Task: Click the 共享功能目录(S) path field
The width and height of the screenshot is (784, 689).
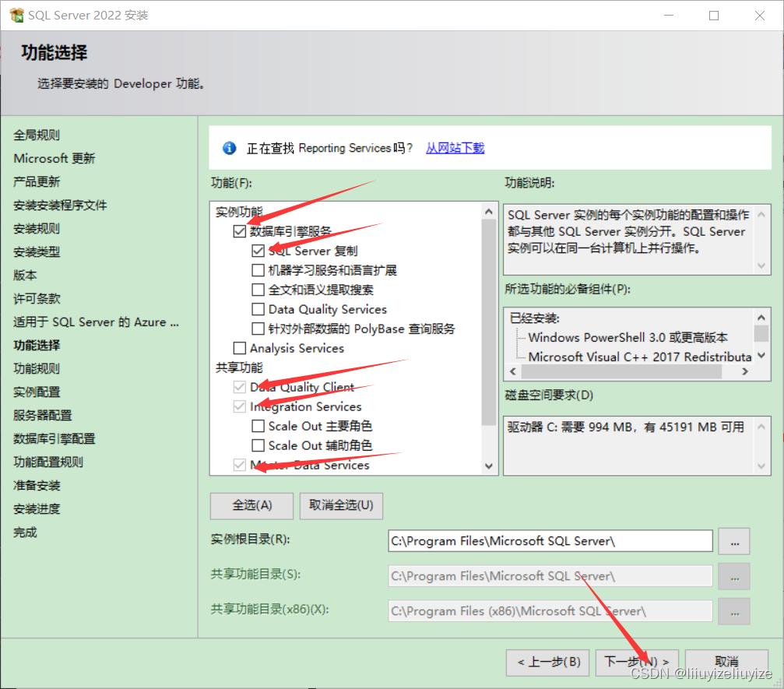Action: point(550,576)
